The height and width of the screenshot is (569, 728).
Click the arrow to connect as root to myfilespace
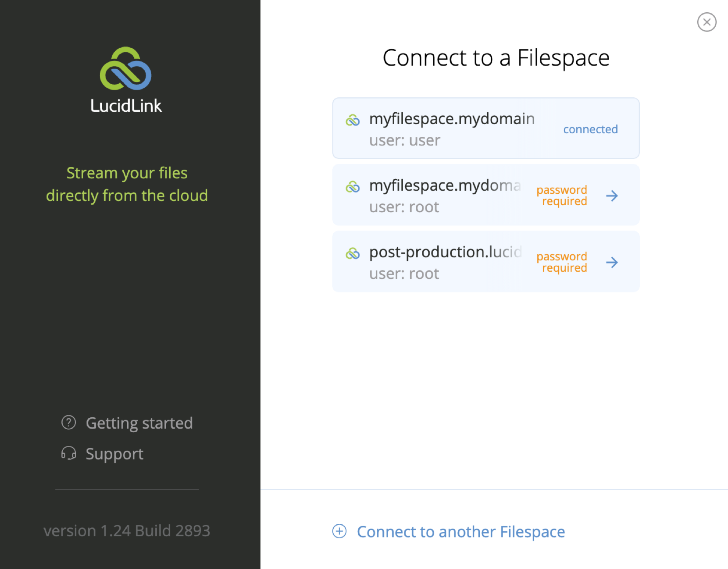pyautogui.click(x=613, y=196)
